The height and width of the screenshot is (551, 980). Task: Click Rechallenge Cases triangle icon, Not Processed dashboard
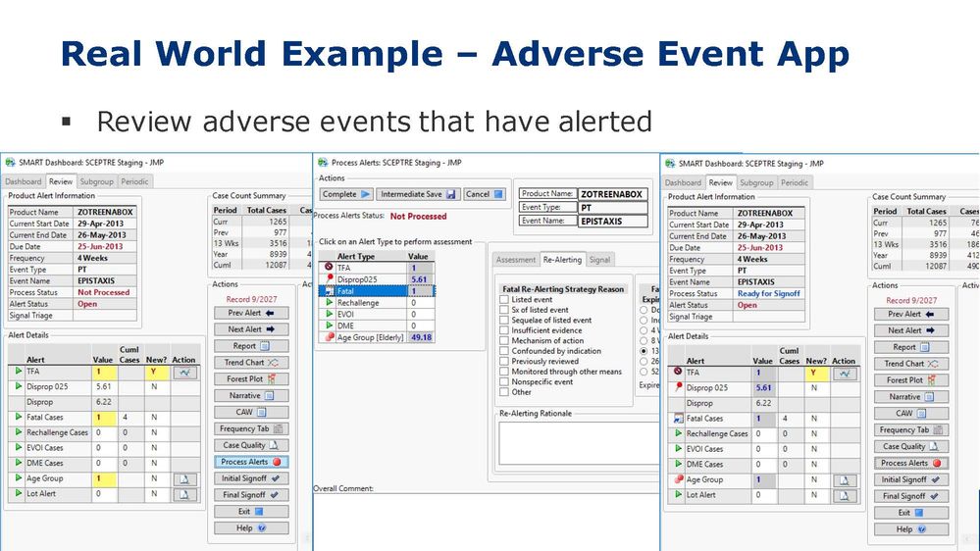[18, 432]
